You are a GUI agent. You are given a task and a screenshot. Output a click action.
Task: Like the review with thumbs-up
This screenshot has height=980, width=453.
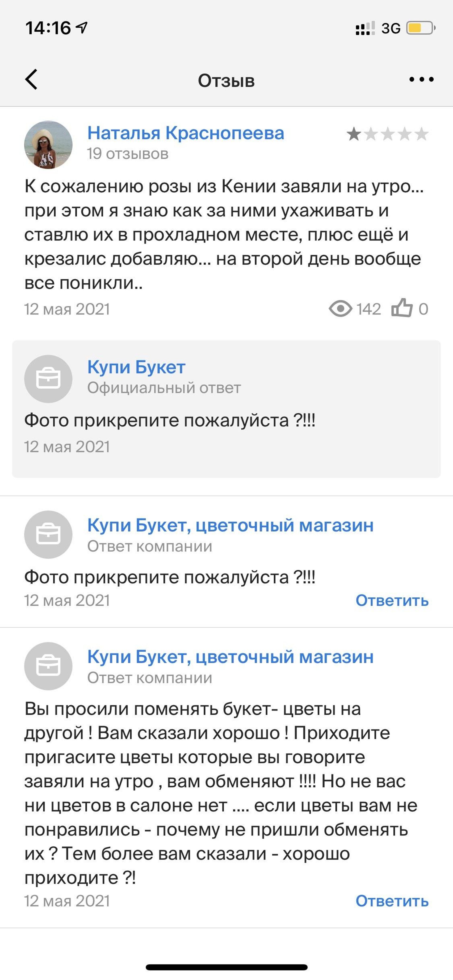pos(402,308)
